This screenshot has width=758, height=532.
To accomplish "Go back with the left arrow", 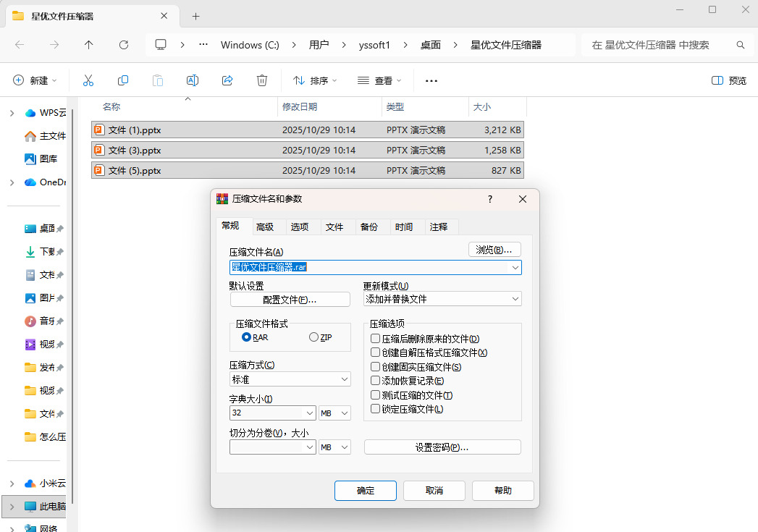I will coord(20,45).
